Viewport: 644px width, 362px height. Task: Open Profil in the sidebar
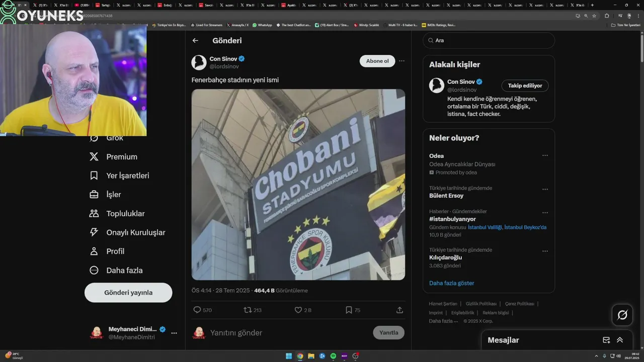[107, 251]
